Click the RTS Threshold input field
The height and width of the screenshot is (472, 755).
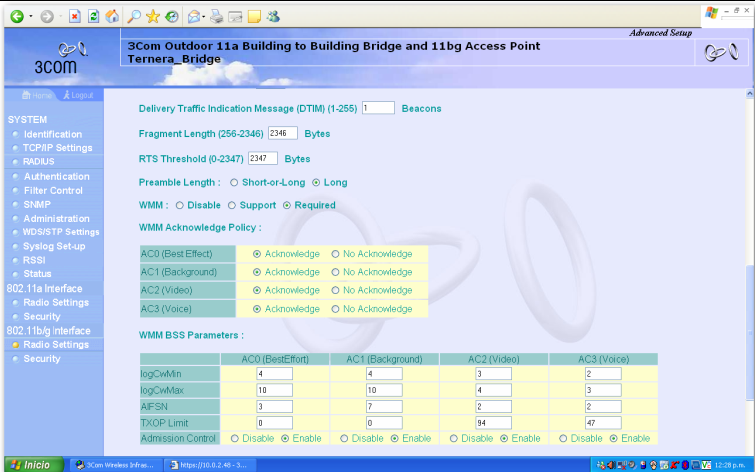[x=263, y=158]
